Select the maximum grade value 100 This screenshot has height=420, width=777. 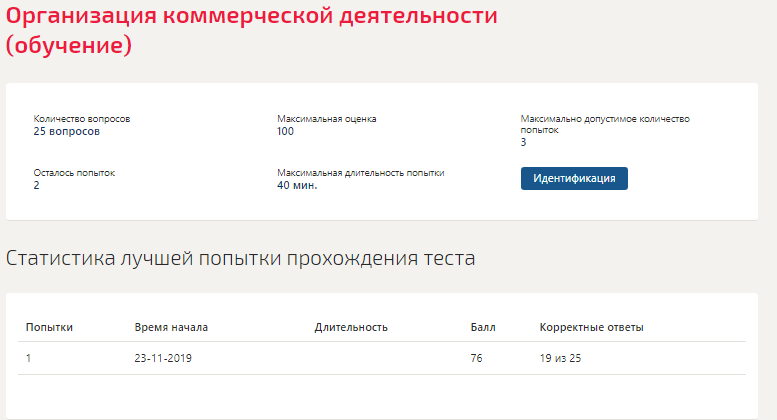point(286,131)
